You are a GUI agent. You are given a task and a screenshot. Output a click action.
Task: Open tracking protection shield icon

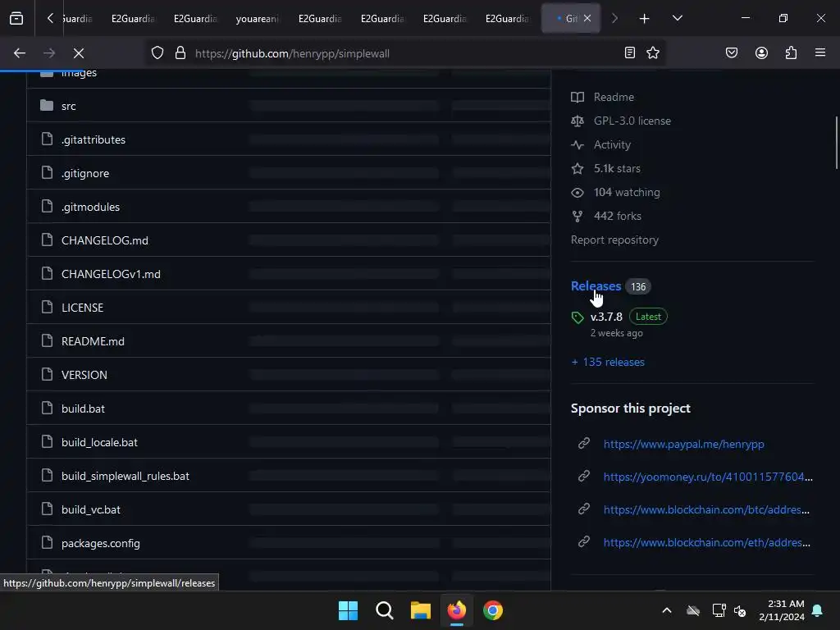coord(157,53)
